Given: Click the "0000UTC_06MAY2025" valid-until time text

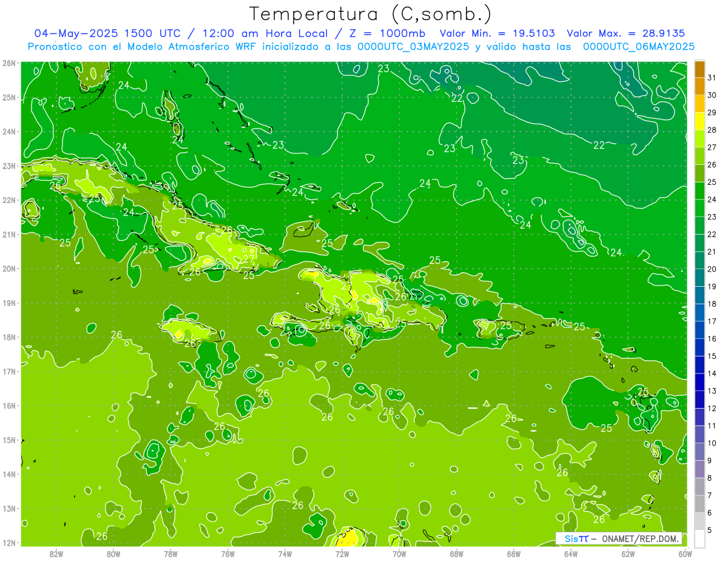Looking at the screenshot, I should point(639,46).
